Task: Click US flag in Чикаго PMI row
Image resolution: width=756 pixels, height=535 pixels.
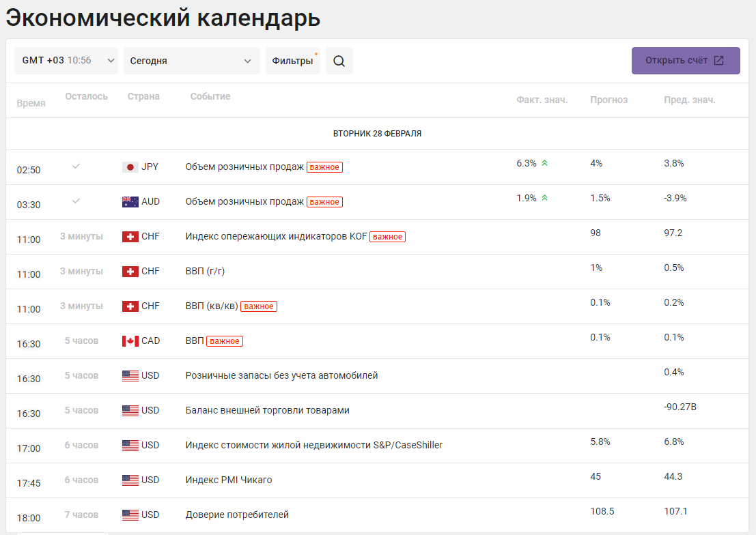Action: 130,480
